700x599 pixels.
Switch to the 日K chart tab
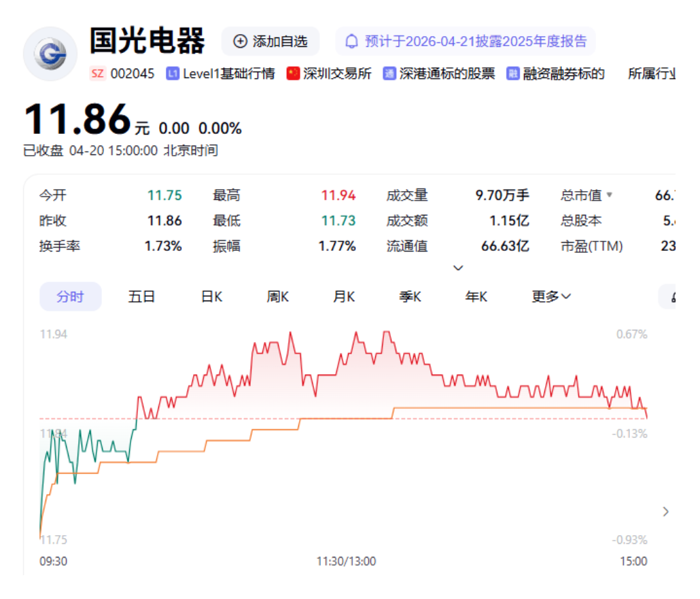coord(211,296)
